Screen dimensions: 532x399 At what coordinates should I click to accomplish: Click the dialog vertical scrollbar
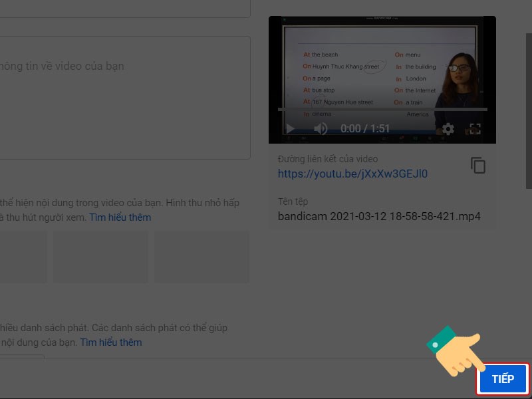[529, 111]
